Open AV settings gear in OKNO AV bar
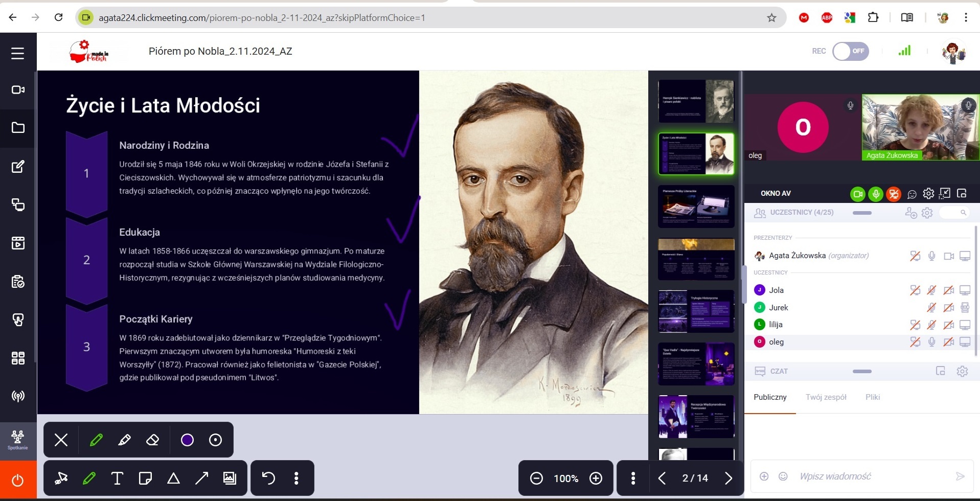The width and height of the screenshot is (980, 501). [928, 194]
